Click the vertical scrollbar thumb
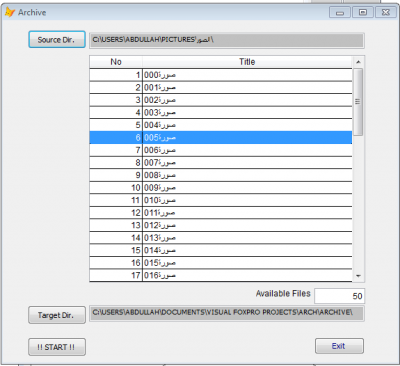Image resolution: width=400 pixels, height=366 pixels. pyautogui.click(x=358, y=102)
